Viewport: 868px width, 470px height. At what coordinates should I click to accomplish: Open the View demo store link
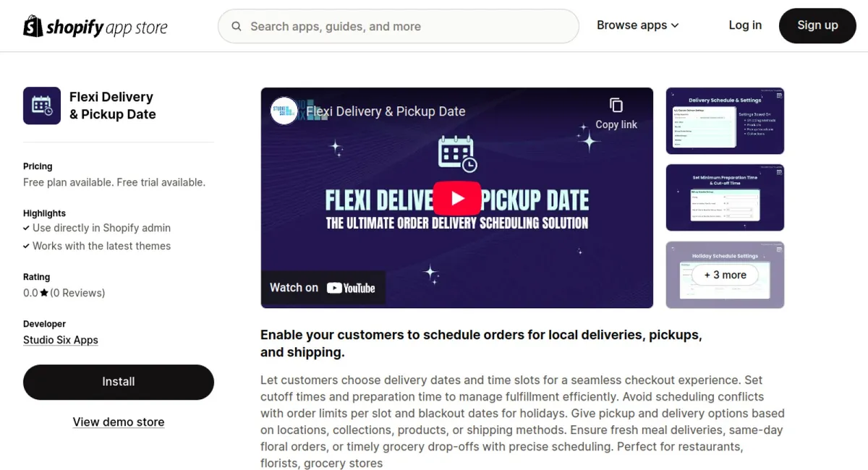(x=118, y=422)
